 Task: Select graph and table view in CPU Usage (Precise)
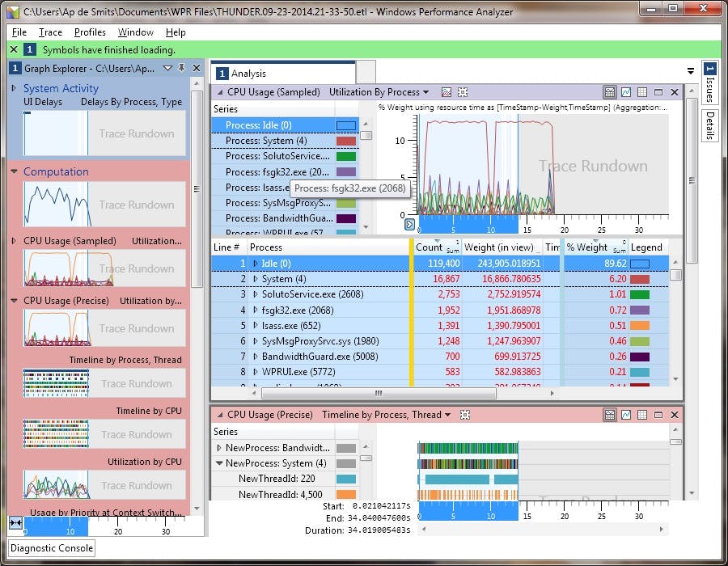point(610,415)
